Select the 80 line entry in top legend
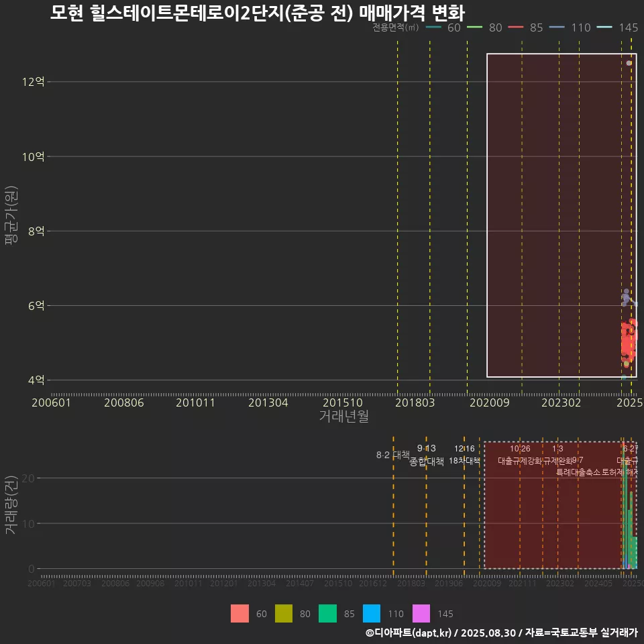Screen dimensions: 644x644 [x=484, y=28]
